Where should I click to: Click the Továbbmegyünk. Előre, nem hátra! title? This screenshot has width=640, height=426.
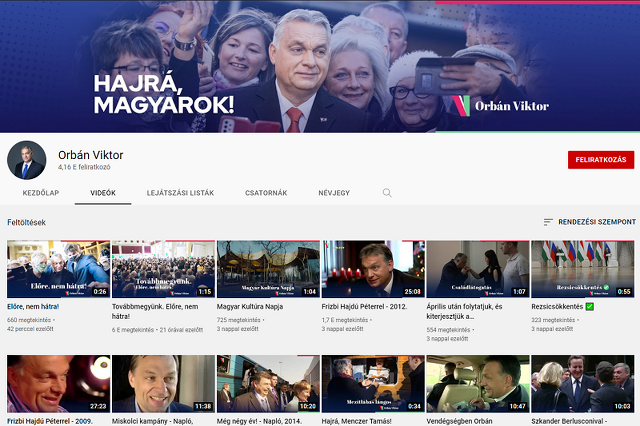pyautogui.click(x=155, y=311)
